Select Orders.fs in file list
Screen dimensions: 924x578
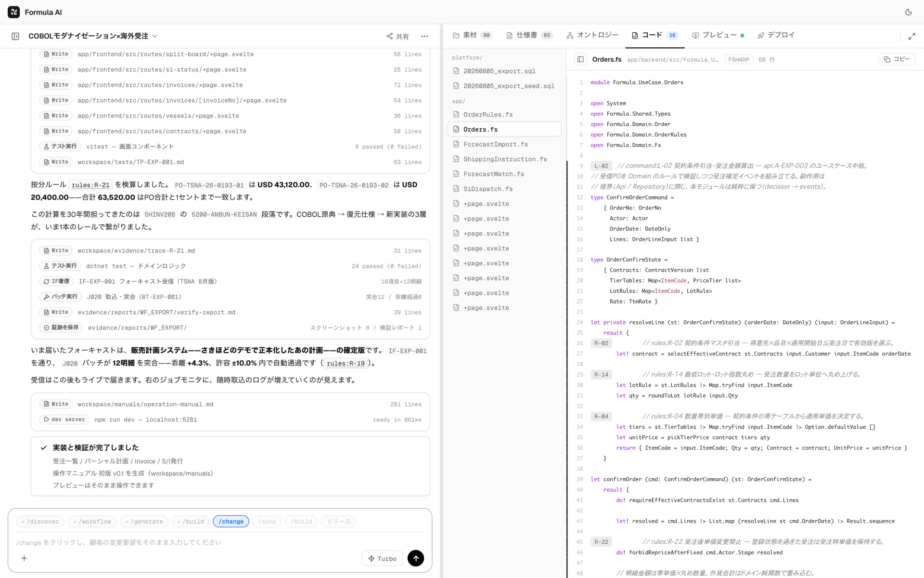(504, 129)
